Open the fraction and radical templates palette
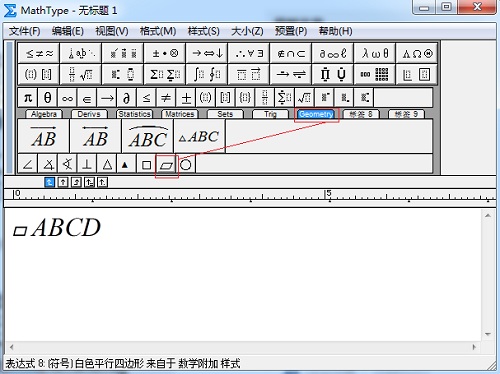500x374 pixels. pyautogui.click(x=81, y=74)
